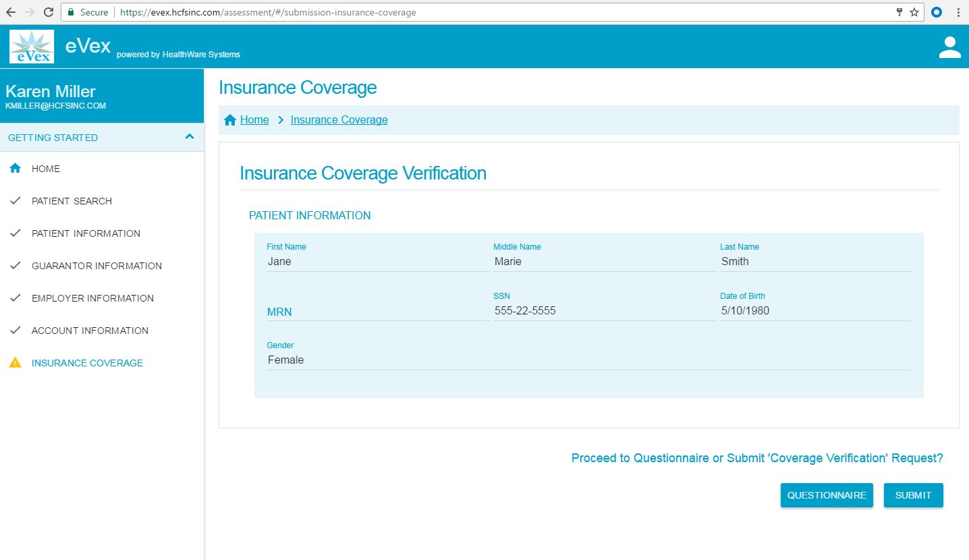The height and width of the screenshot is (560, 969).
Task: Bookmark this page with star icon
Action: (x=914, y=12)
